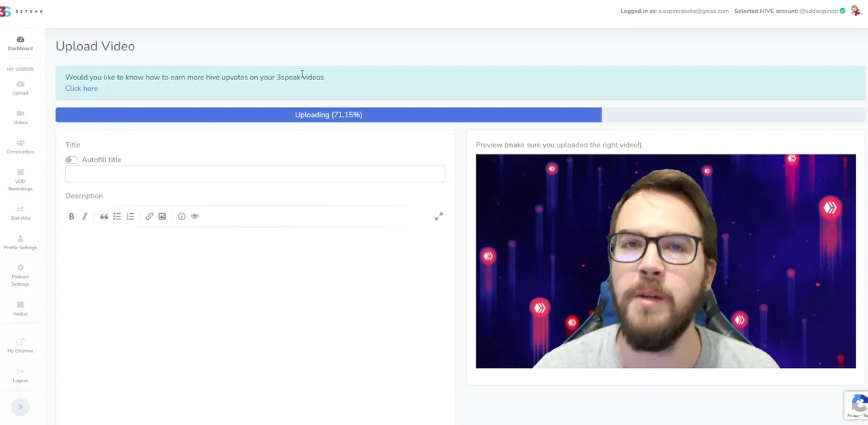Screen dimensions: 868x425
Task: Insert a link in the description
Action: 149,217
